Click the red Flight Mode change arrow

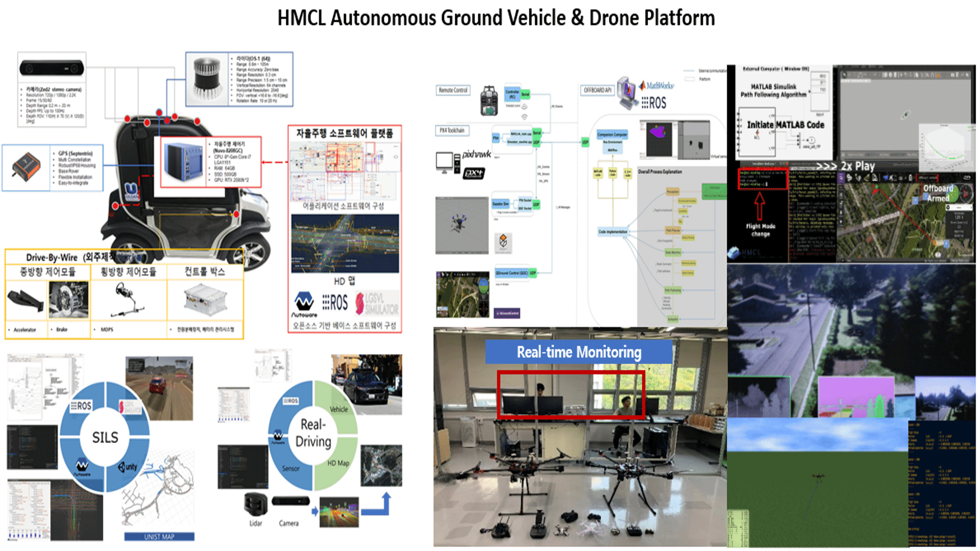click(x=759, y=205)
